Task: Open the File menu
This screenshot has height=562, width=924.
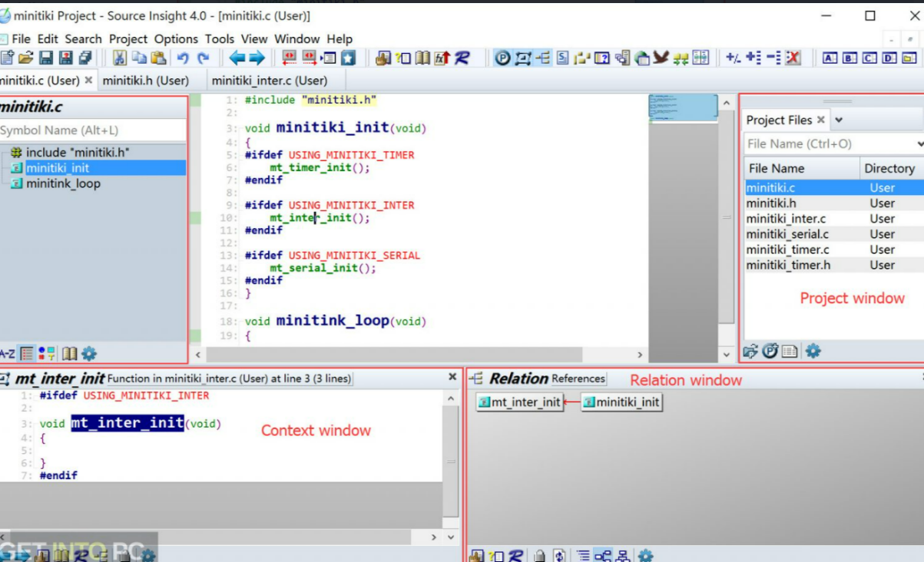Action: click(22, 38)
